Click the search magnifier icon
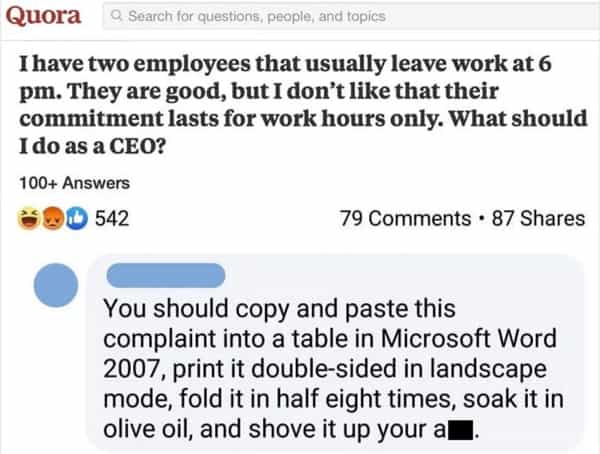The image size is (600, 454). click(118, 17)
